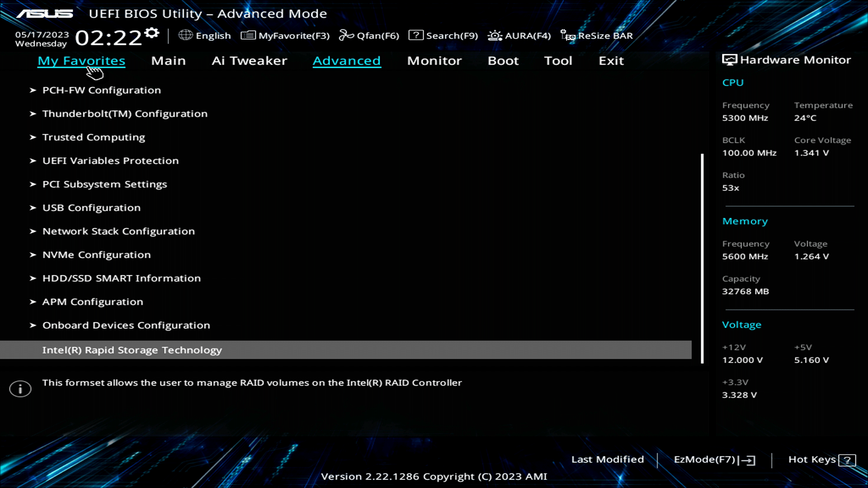868x488 pixels.
Task: Change language by clicking the English globe
Action: click(x=185, y=35)
